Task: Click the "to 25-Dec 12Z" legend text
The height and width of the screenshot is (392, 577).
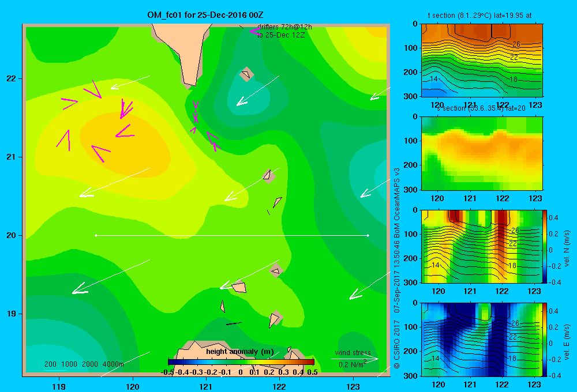Action: 281,35
